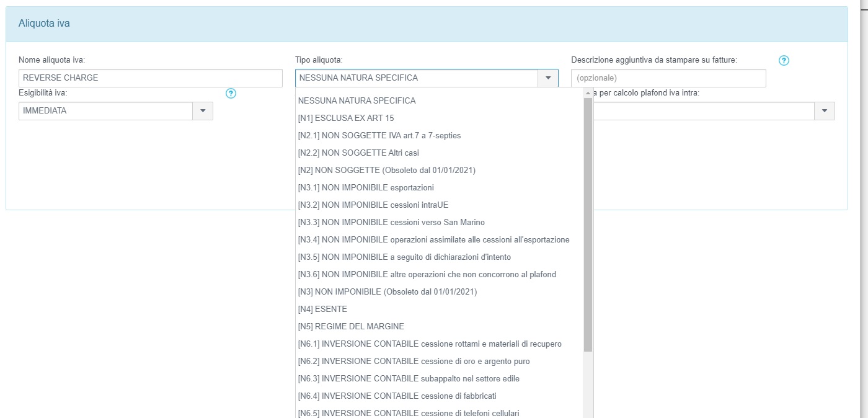
Task: Select [N6.3] subappalto nel settore edile
Action: [x=409, y=378]
